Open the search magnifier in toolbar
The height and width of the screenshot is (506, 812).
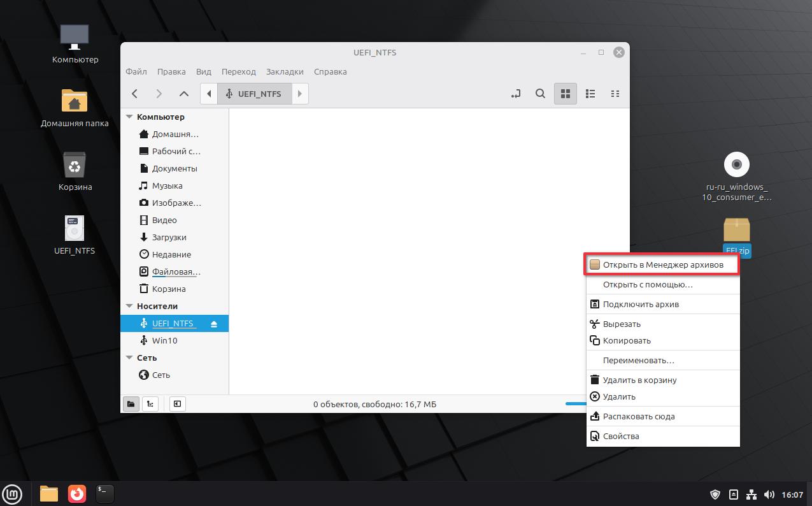click(540, 94)
